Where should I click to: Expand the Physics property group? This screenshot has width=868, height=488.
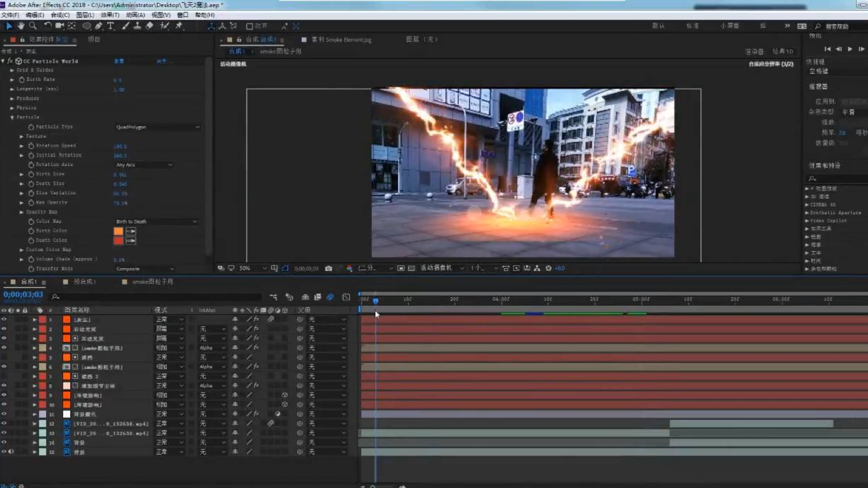(x=12, y=108)
